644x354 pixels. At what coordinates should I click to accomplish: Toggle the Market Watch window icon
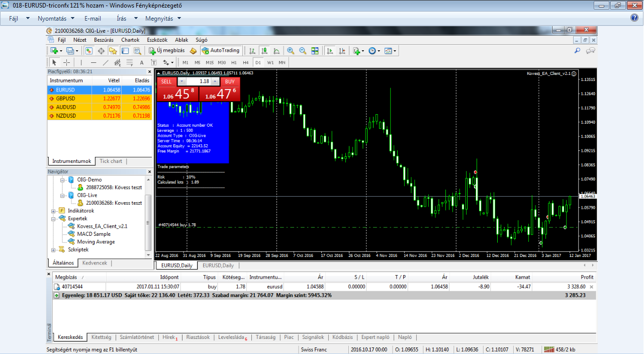pyautogui.click(x=88, y=51)
